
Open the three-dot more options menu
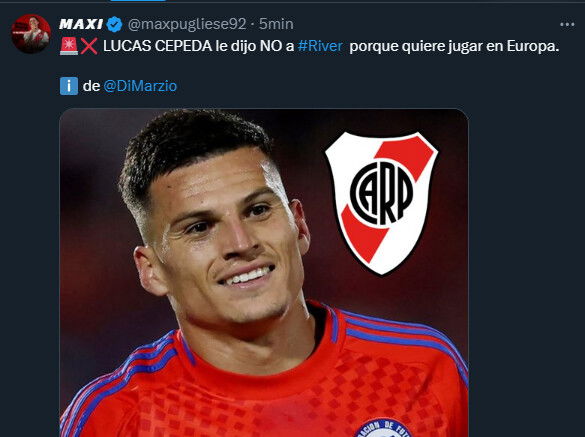click(567, 25)
